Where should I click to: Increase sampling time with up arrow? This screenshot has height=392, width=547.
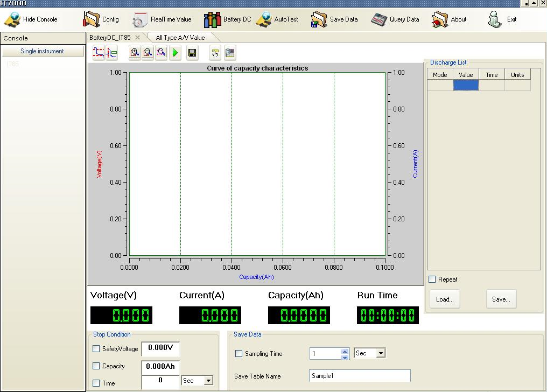[x=346, y=351]
